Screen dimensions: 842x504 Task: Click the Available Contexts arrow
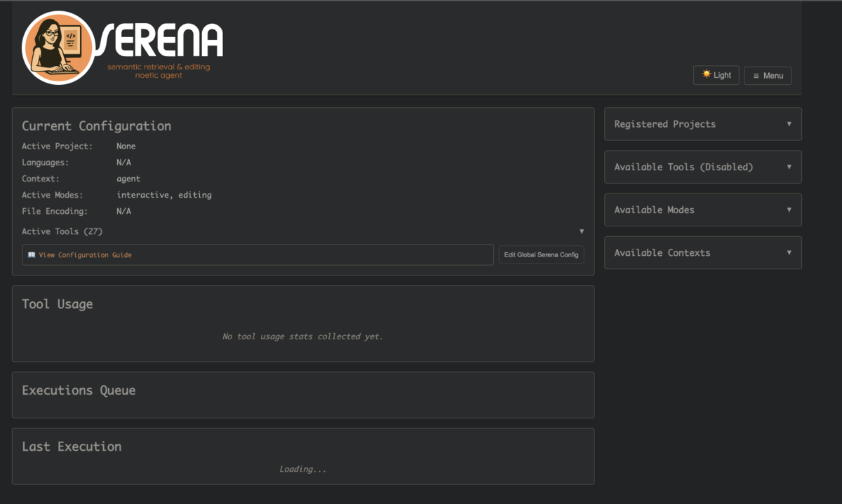tap(789, 252)
